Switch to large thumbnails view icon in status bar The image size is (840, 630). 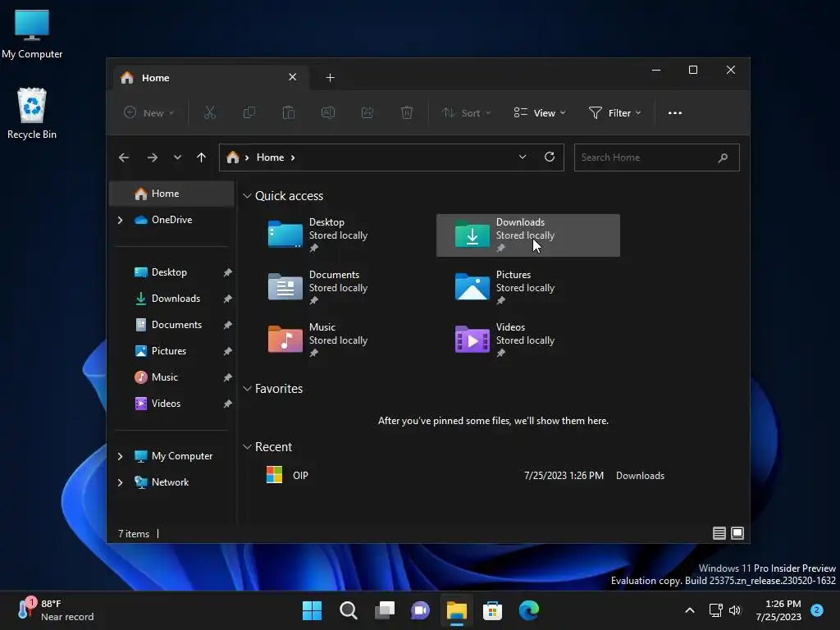(737, 533)
